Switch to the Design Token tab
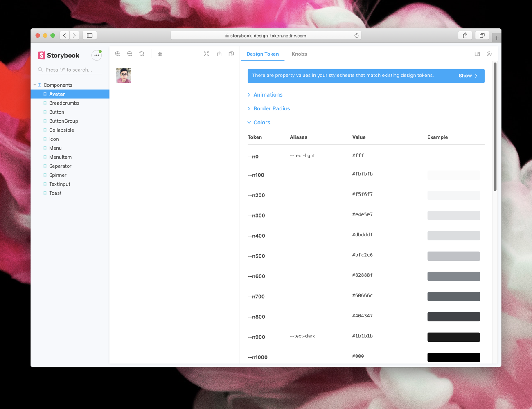 (263, 54)
